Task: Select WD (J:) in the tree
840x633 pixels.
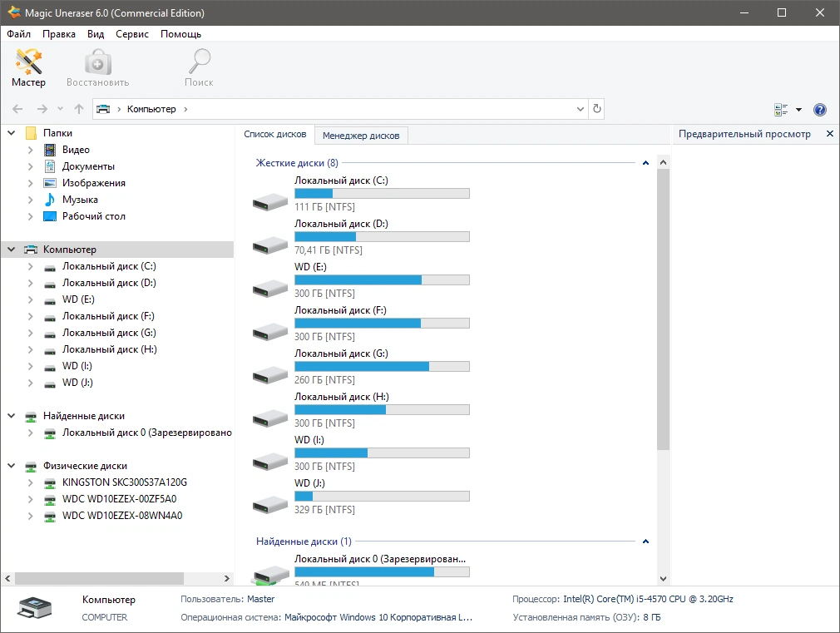Action: coord(77,383)
